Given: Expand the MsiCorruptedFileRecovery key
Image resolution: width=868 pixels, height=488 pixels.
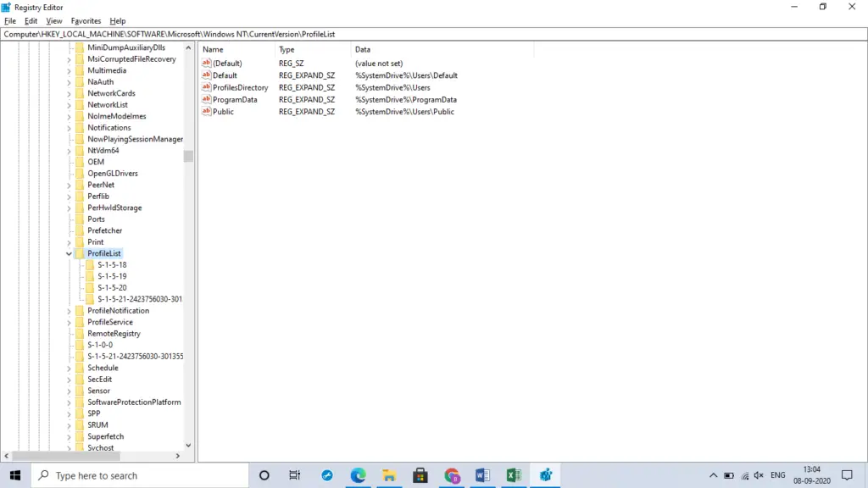Looking at the screenshot, I should pos(70,60).
